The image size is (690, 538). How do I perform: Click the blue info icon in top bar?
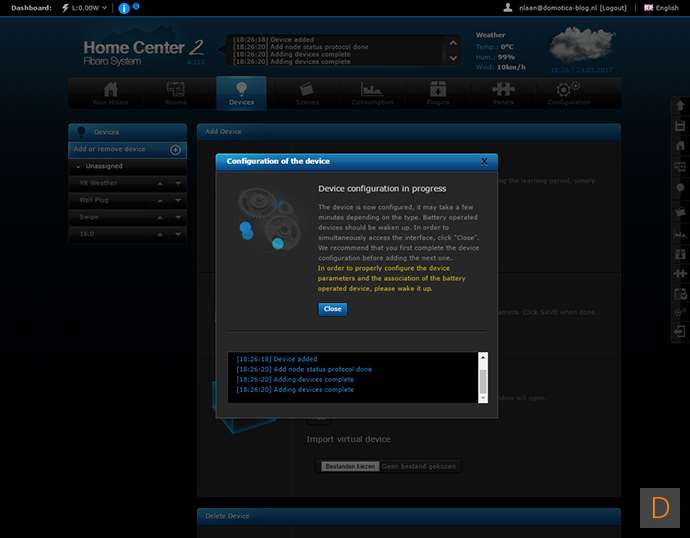[124, 8]
